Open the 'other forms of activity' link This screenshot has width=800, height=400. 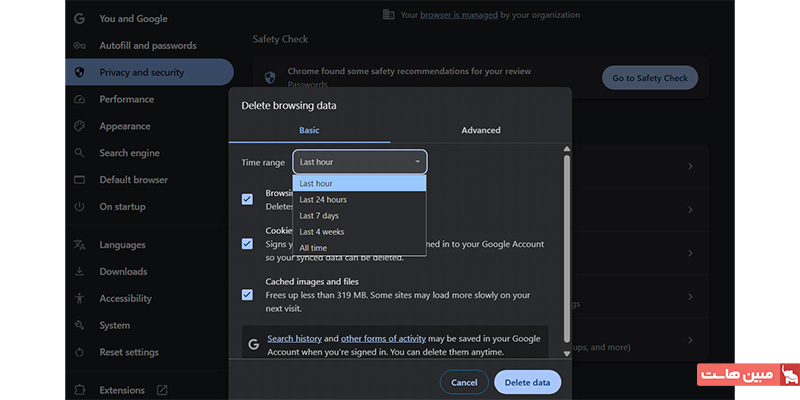click(383, 338)
